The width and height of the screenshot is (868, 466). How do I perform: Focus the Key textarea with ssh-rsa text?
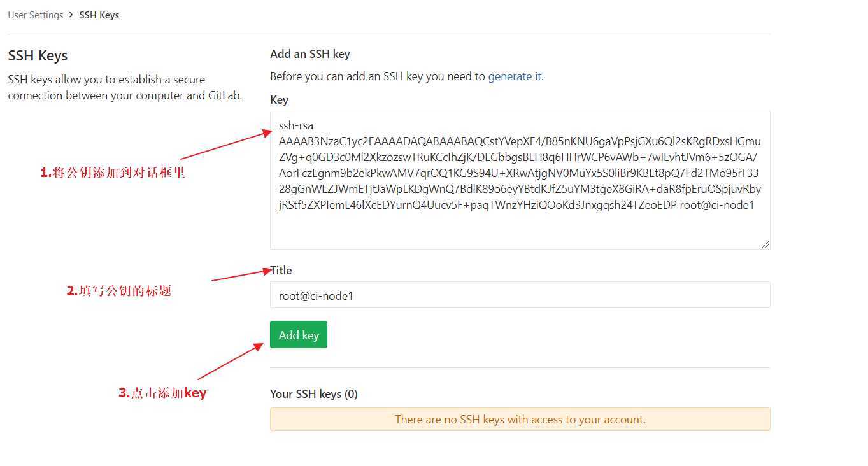[520, 180]
